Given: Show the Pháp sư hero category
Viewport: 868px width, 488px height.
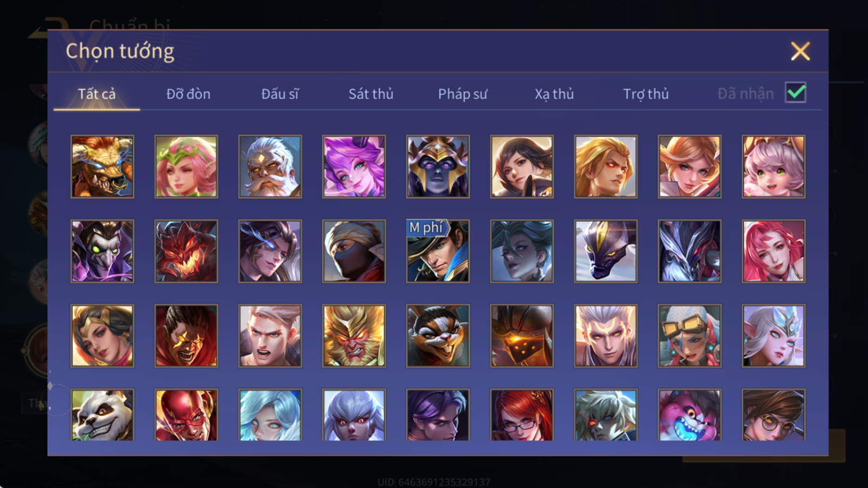Looking at the screenshot, I should click(463, 94).
